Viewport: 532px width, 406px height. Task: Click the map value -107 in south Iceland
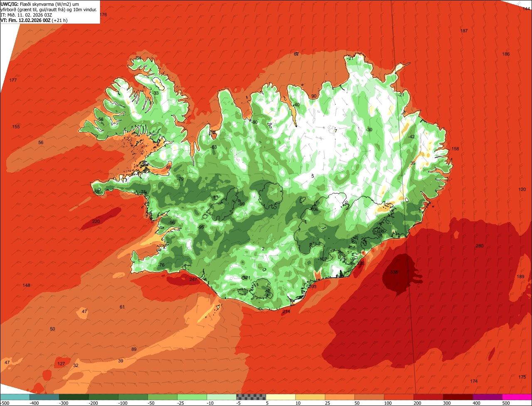click(x=323, y=259)
